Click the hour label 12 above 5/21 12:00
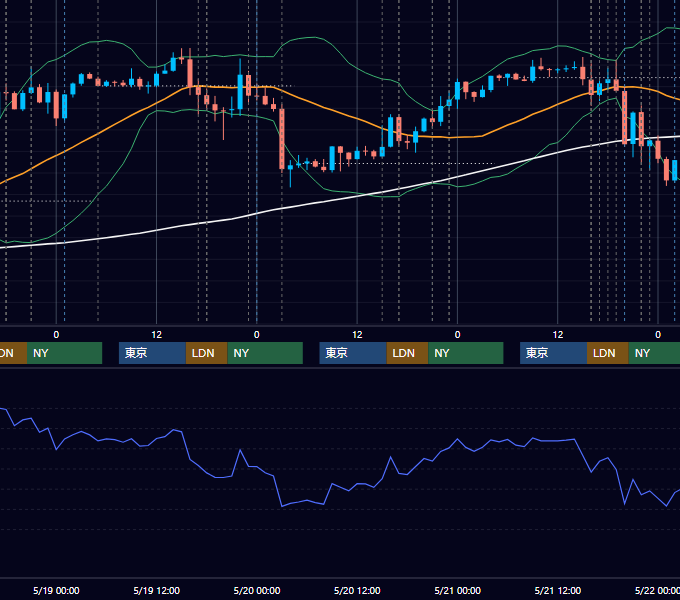Screen dimensions: 680x600 558,335
